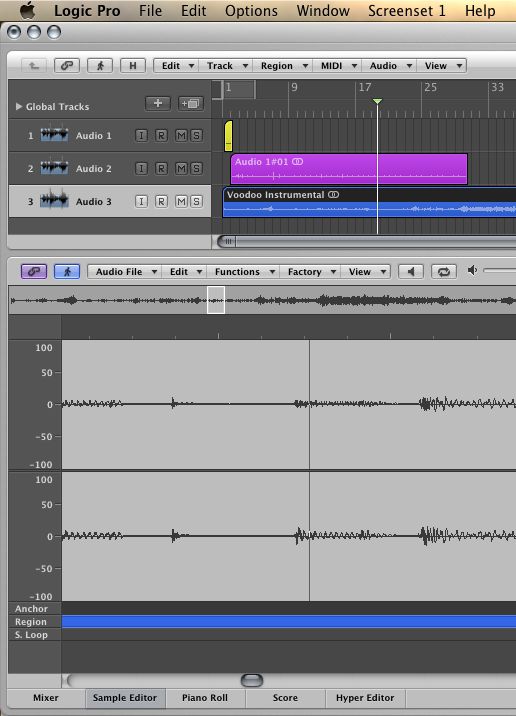Open the Logic Pro application menu
Screen dimensions: 516x716
(x=87, y=11)
